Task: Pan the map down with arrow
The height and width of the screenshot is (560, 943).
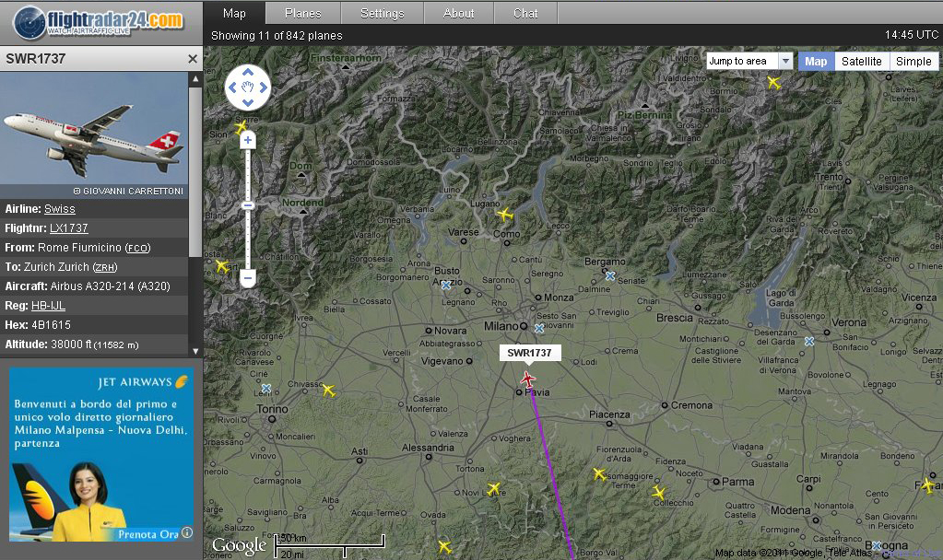Action: tap(248, 103)
